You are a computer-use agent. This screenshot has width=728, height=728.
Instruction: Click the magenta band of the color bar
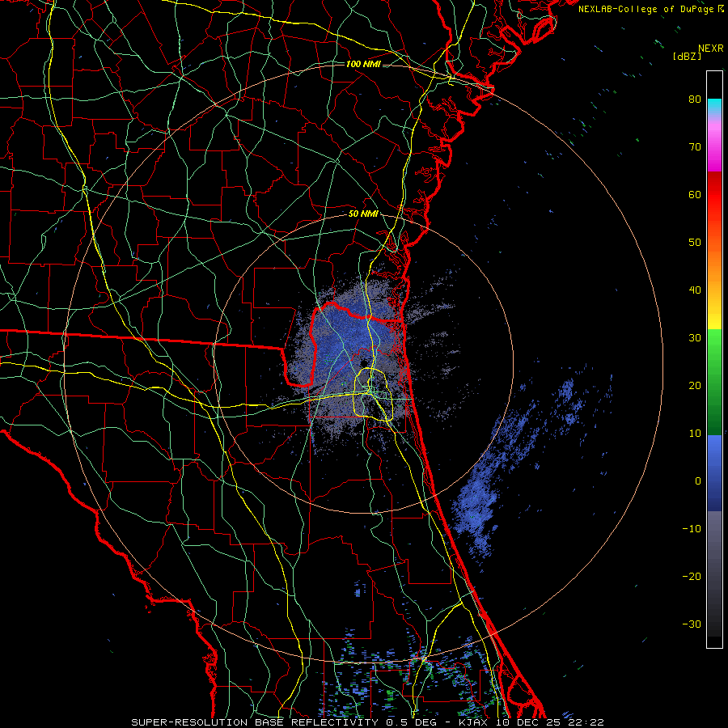pyautogui.click(x=714, y=149)
